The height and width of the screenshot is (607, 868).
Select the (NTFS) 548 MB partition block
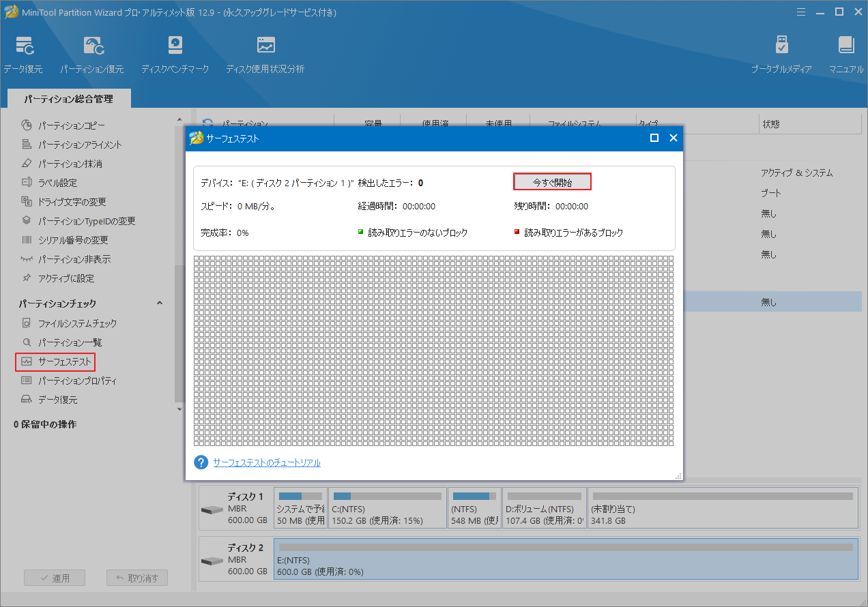click(475, 508)
